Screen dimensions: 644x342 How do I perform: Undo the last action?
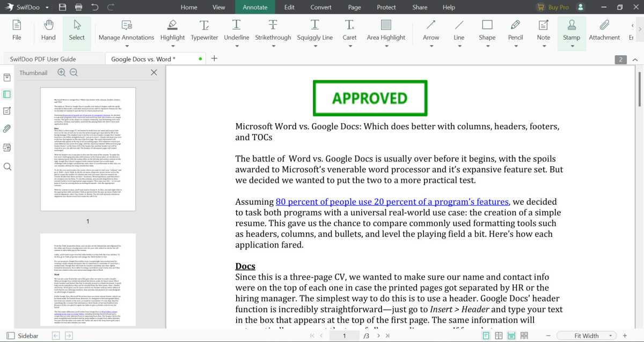click(x=95, y=8)
